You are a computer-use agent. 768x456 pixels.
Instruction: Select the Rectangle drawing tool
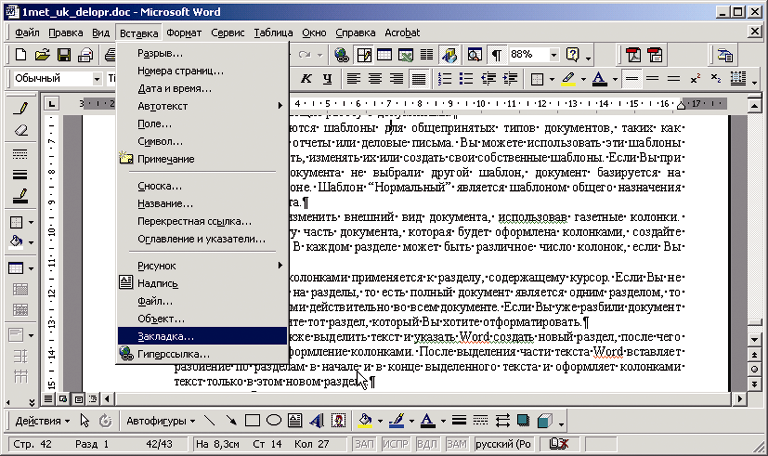click(252, 421)
